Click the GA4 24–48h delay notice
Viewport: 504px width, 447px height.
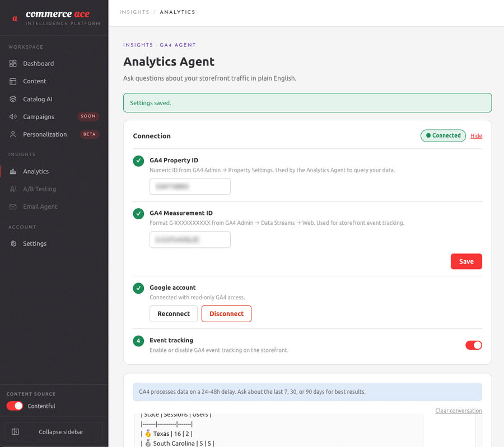coord(307,392)
